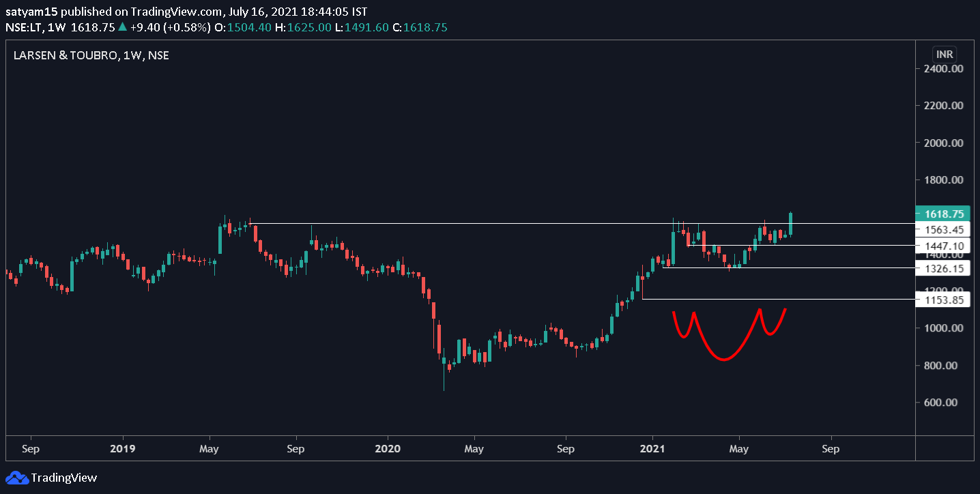980x494 pixels.
Task: Click the TradingView wordmark text at bottom
Action: tap(64, 478)
